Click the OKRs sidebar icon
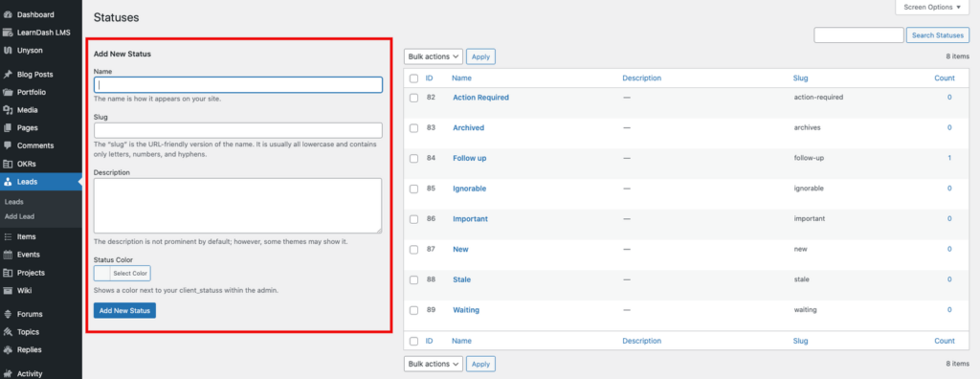This screenshot has width=980, height=379. click(8, 164)
